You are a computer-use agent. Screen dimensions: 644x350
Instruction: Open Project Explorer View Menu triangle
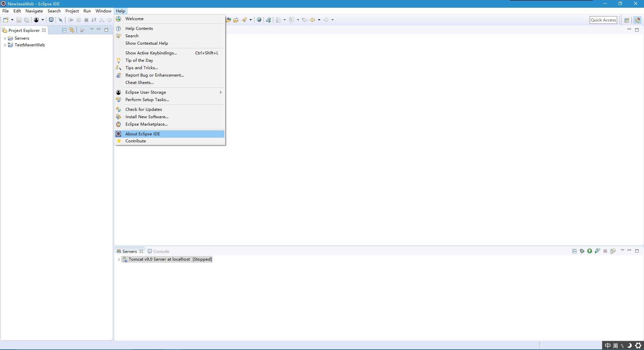click(92, 30)
